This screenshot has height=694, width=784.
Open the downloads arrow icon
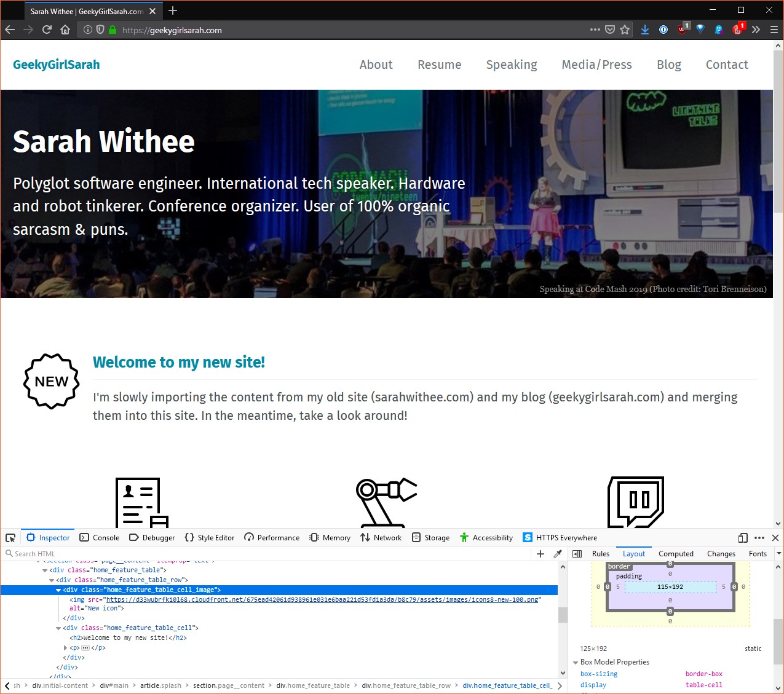[x=645, y=30]
